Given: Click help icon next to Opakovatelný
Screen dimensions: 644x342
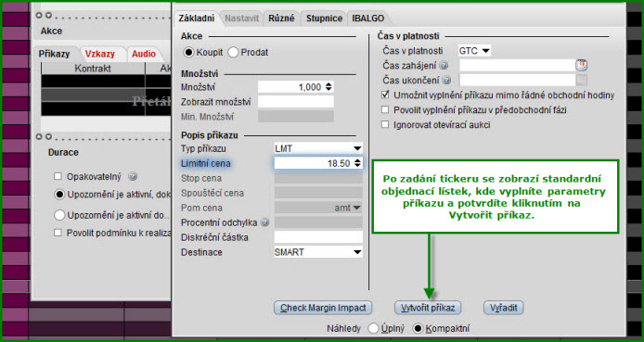Looking at the screenshot, I should [133, 177].
